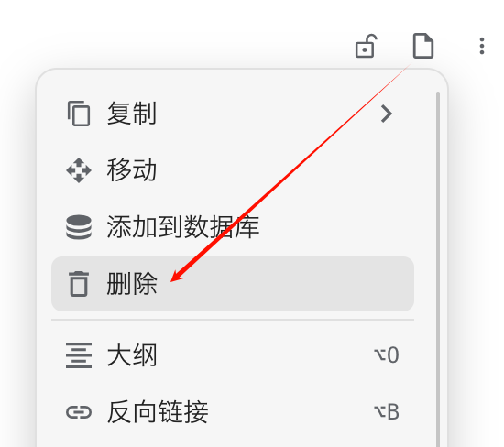The image size is (504, 447).
Task: Click the move arrows icon
Action: click(79, 170)
